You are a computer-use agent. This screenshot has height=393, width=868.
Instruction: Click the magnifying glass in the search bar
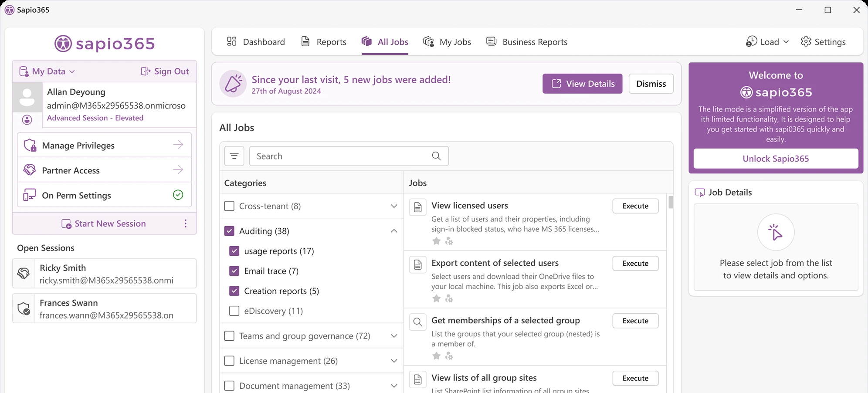[x=436, y=156]
